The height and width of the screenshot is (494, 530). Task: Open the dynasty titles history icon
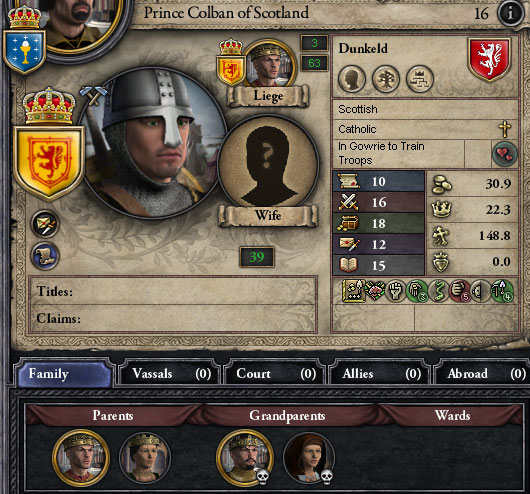click(x=419, y=79)
